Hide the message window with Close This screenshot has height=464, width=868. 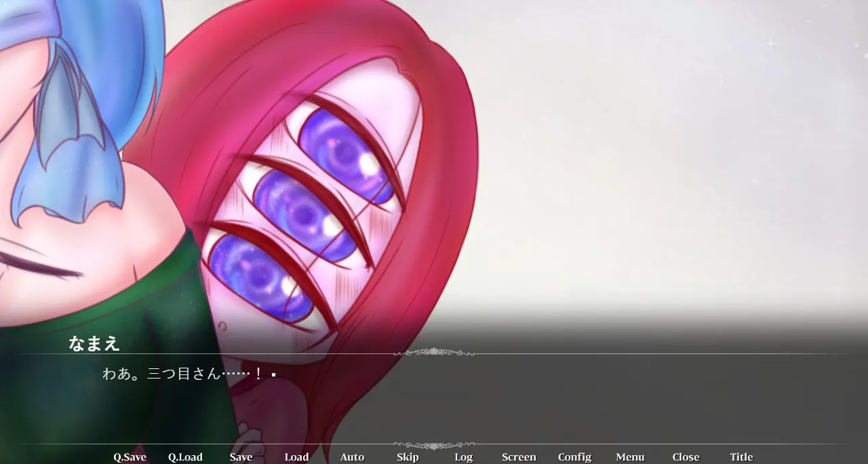click(686, 457)
